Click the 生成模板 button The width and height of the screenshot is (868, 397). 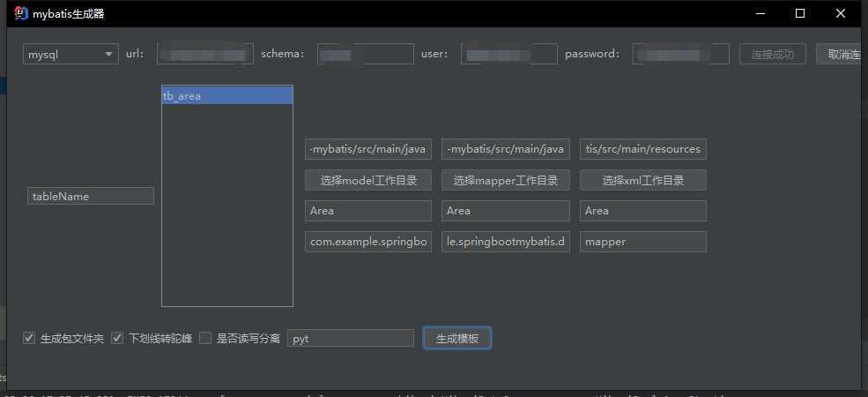coord(457,338)
